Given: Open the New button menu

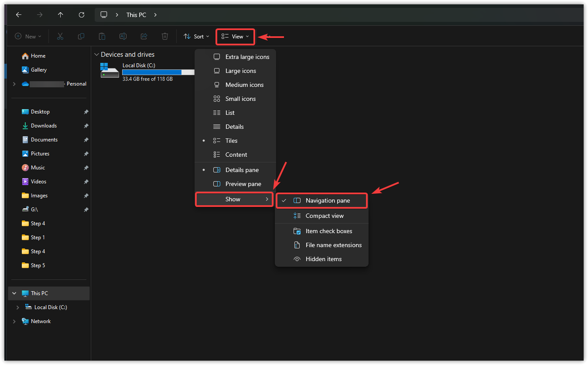Looking at the screenshot, I should pyautogui.click(x=28, y=37).
